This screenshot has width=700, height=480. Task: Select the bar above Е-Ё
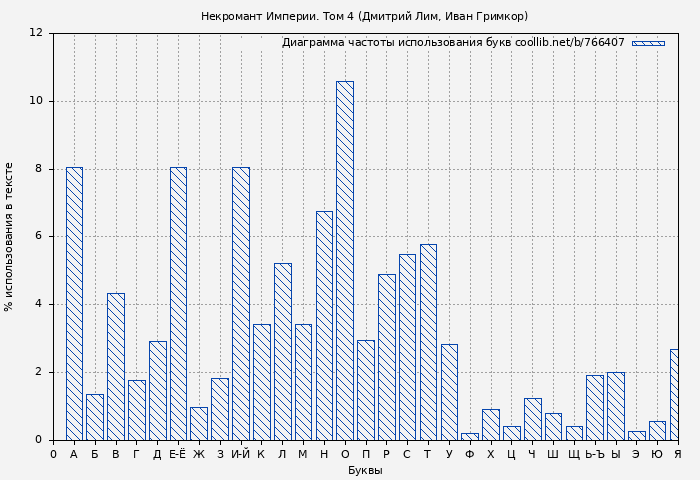coord(178,303)
